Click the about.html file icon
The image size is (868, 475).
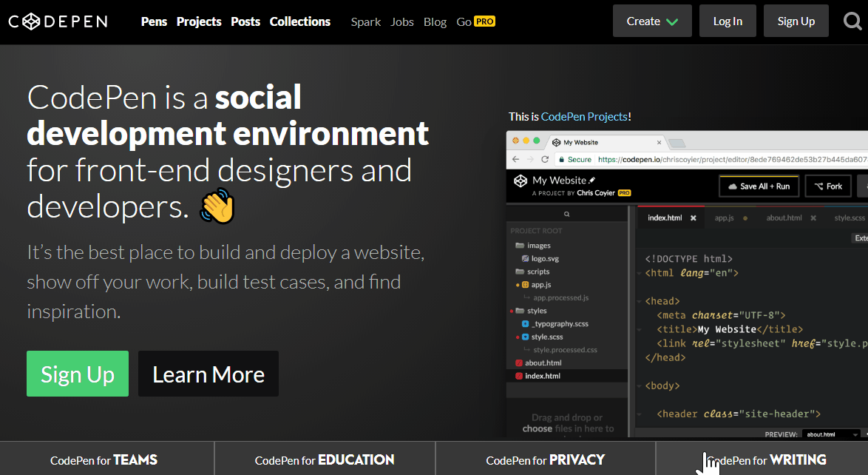pyautogui.click(x=519, y=363)
